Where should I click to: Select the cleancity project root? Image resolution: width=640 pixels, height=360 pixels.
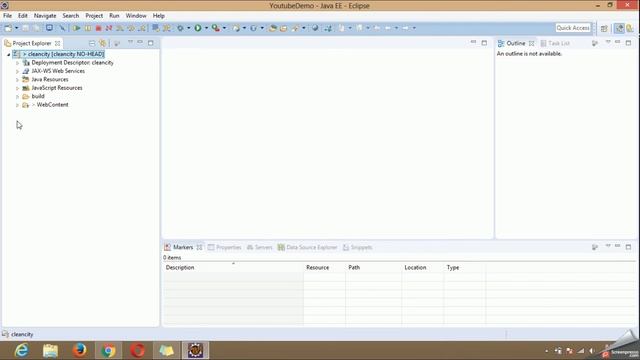[58, 54]
